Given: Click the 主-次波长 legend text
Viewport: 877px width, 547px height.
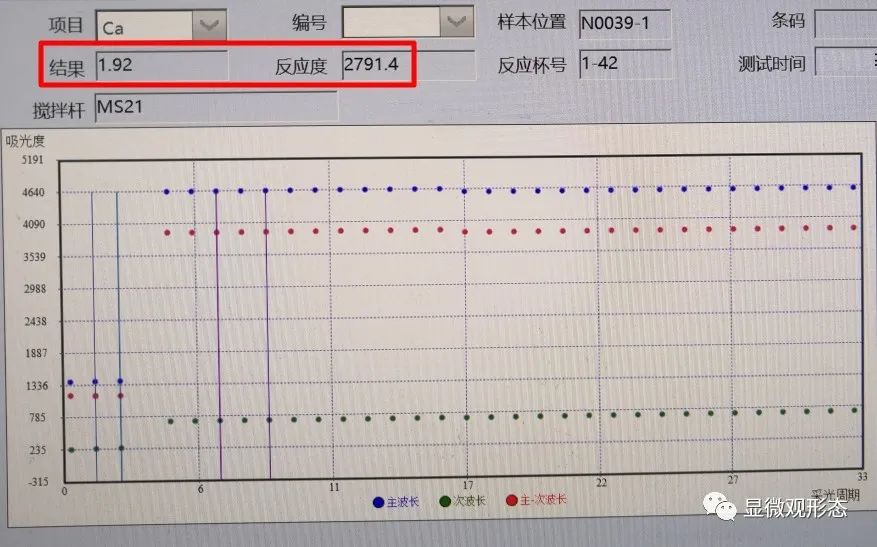Looking at the screenshot, I should tap(543, 499).
